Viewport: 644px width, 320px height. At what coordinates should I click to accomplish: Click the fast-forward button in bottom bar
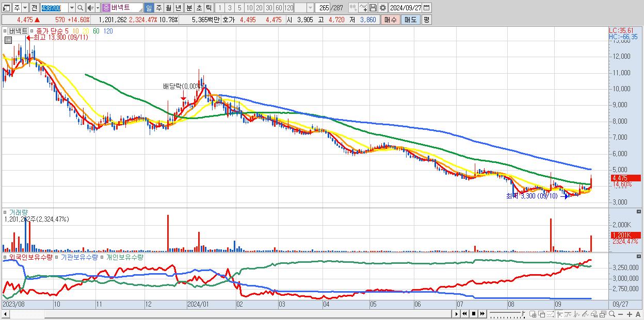(x=482, y=314)
